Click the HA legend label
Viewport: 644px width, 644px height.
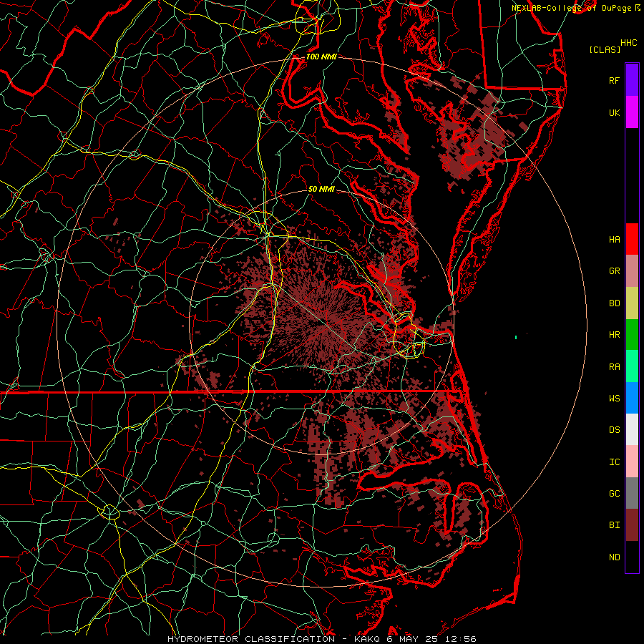point(615,239)
